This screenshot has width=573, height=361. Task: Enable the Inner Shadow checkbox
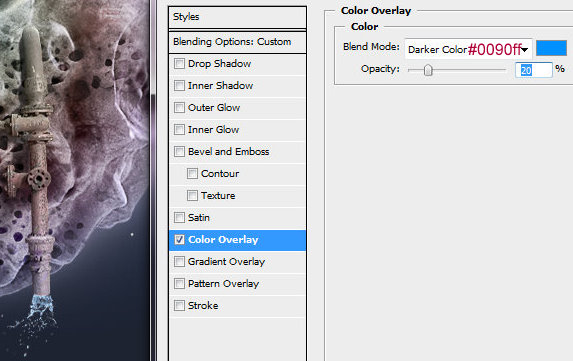pos(179,86)
